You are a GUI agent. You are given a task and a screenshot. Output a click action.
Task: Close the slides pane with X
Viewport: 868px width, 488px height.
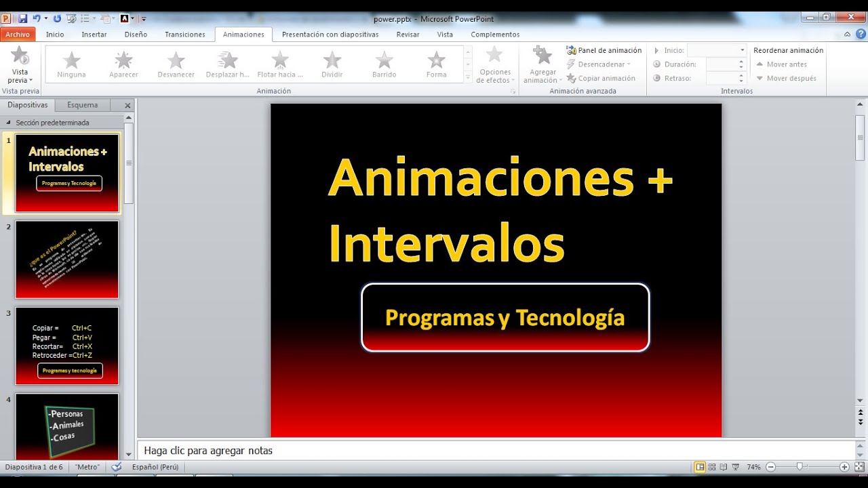[x=127, y=106]
